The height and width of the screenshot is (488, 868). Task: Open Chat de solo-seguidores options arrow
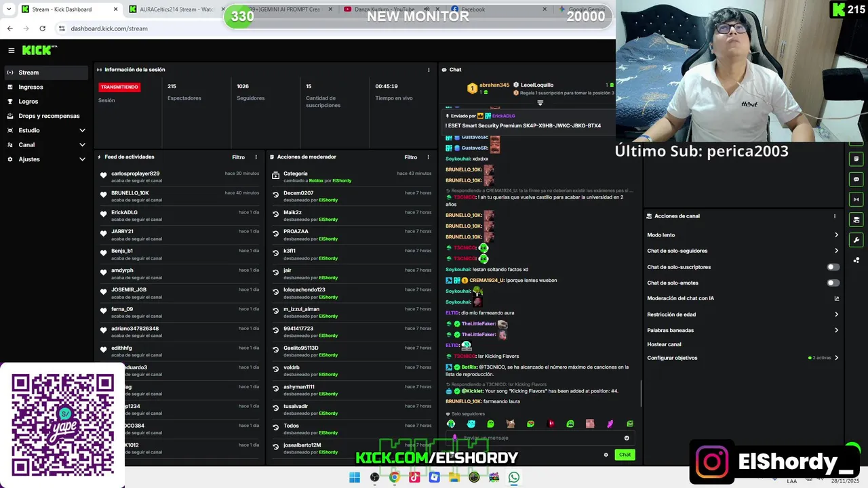[836, 251]
